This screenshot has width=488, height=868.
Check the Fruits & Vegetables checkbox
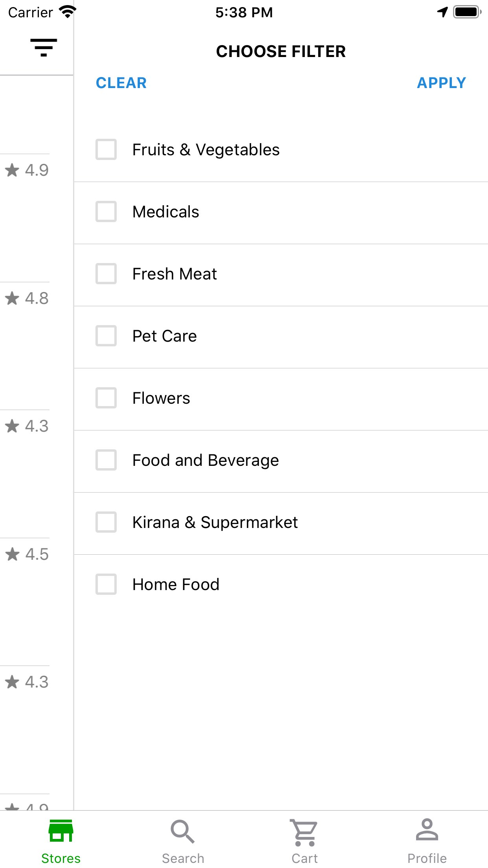click(x=106, y=149)
